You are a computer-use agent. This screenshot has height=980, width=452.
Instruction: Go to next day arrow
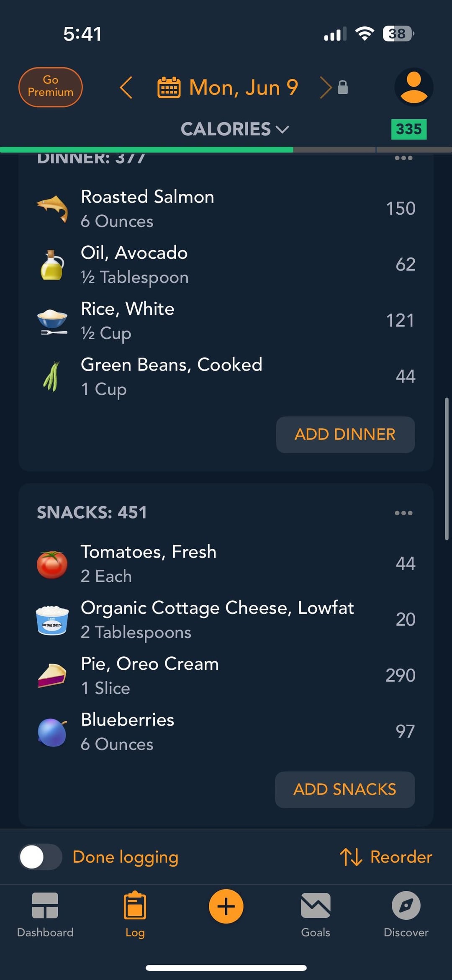[x=325, y=87]
